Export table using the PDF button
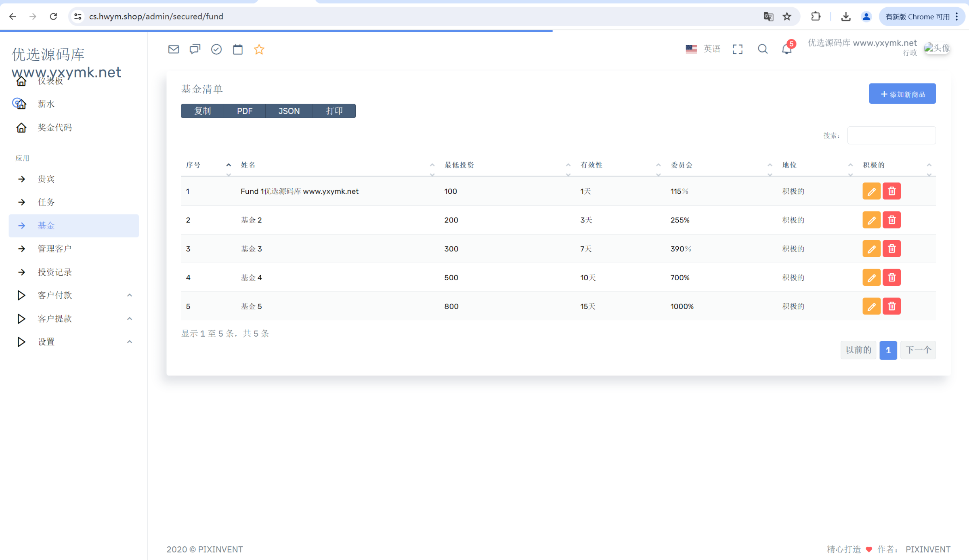This screenshot has width=969, height=560. [245, 111]
